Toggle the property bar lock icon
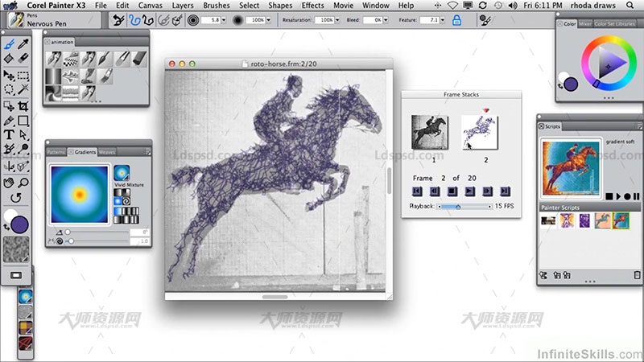644x362 pixels. 456,20
